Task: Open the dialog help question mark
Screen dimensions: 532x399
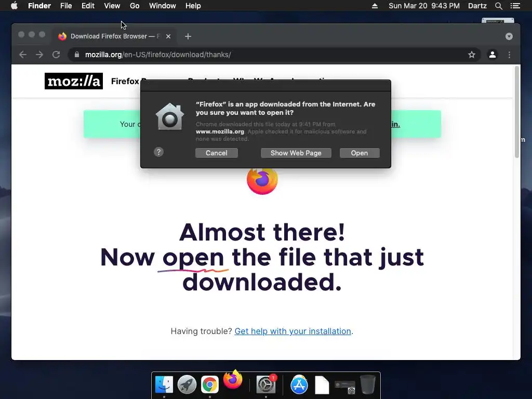Action: point(158,152)
